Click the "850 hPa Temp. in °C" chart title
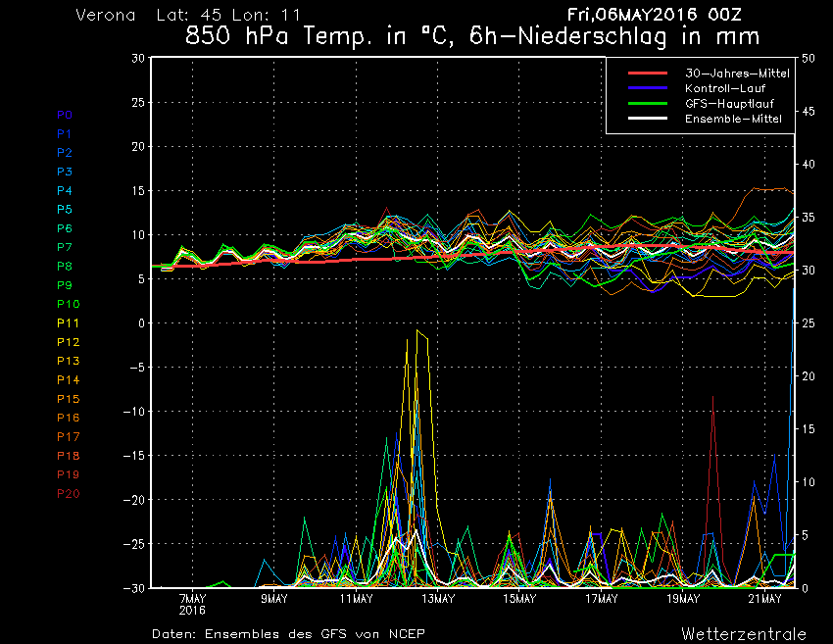The width and height of the screenshot is (833, 644). (x=320, y=36)
